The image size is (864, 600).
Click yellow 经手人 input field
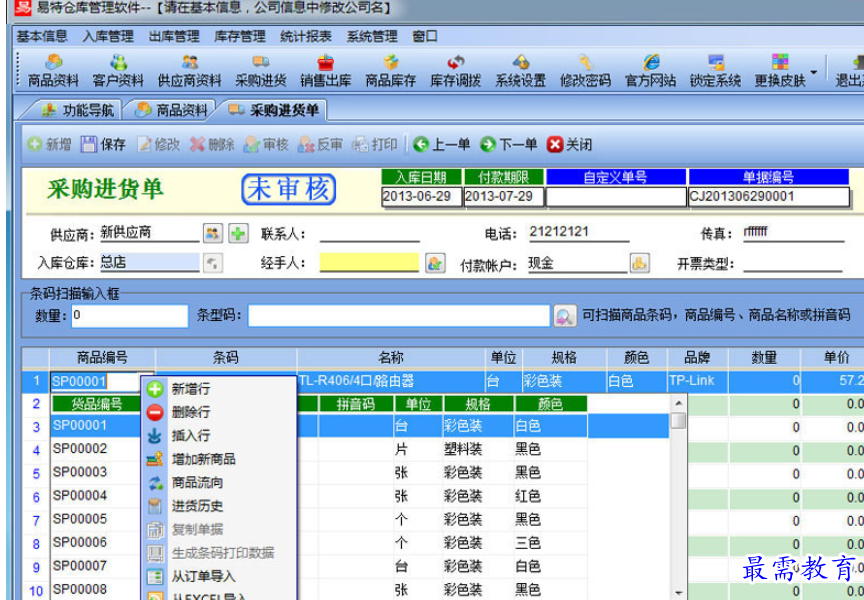tap(369, 262)
